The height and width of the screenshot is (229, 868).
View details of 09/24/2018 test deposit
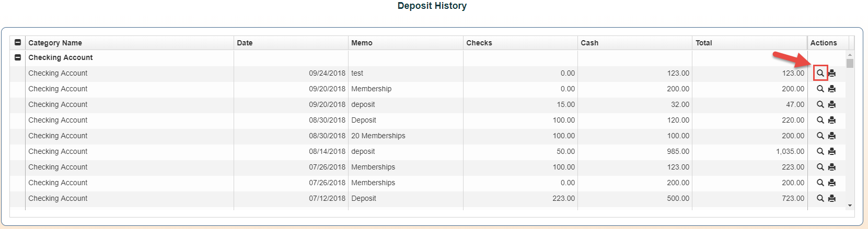click(820, 73)
